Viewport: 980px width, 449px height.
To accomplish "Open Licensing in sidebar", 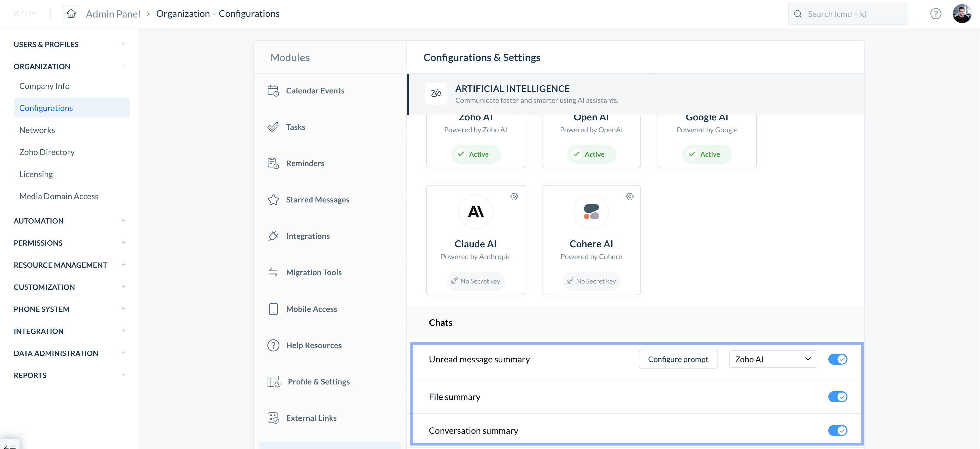I will (36, 175).
